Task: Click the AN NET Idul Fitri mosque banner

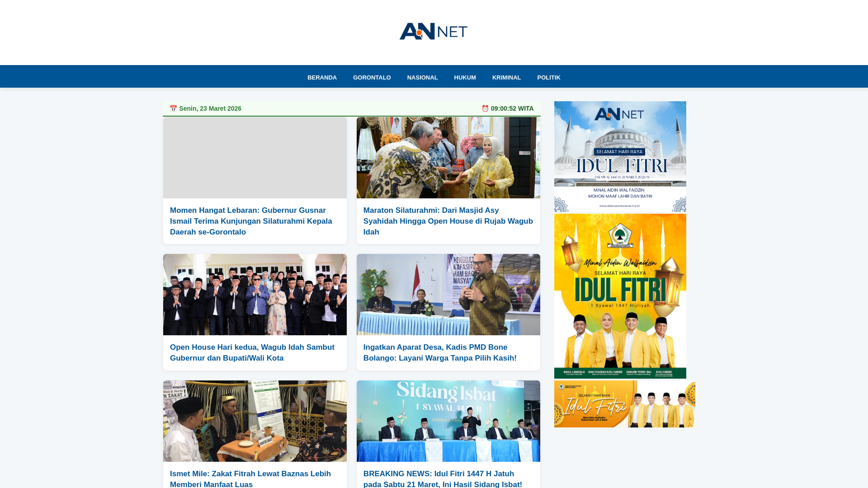Action: tap(620, 157)
